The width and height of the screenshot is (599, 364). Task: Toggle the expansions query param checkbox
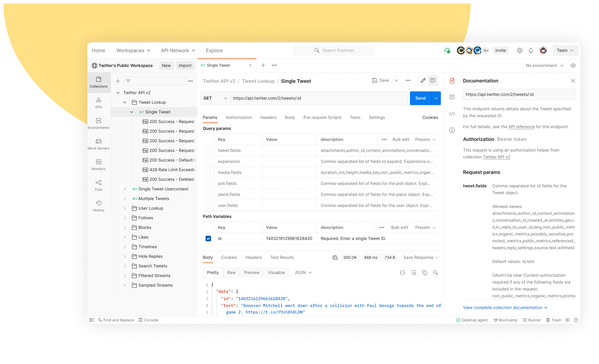(208, 161)
